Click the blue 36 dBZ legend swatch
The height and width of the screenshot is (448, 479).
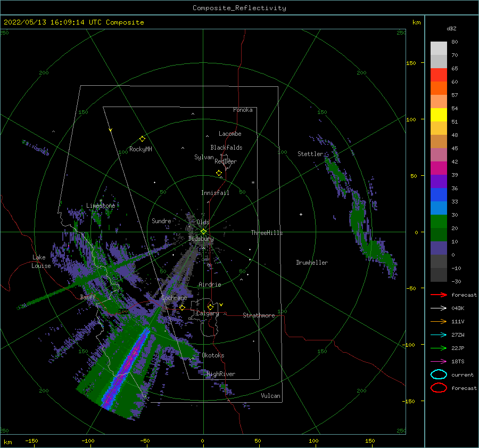pyautogui.click(x=439, y=194)
